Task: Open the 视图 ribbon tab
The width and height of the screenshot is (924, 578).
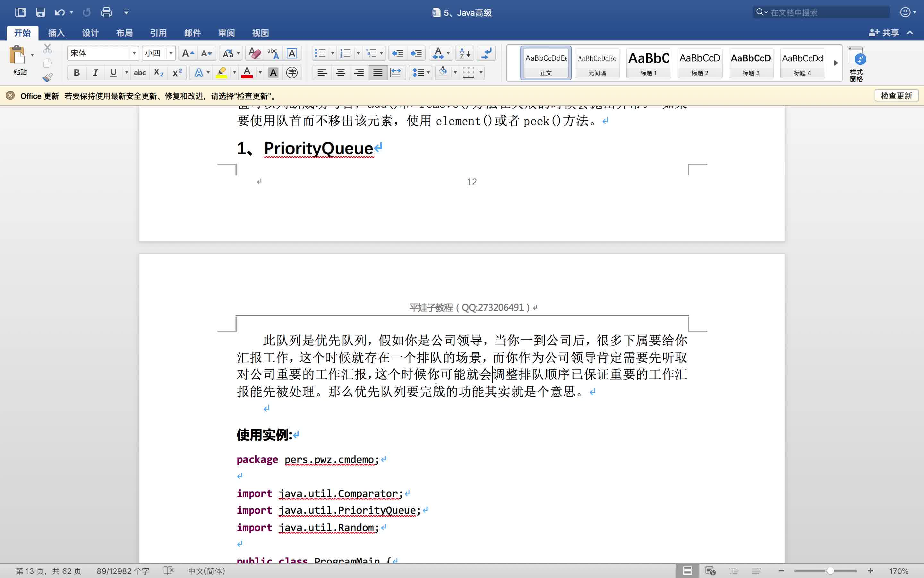Action: [x=261, y=33]
